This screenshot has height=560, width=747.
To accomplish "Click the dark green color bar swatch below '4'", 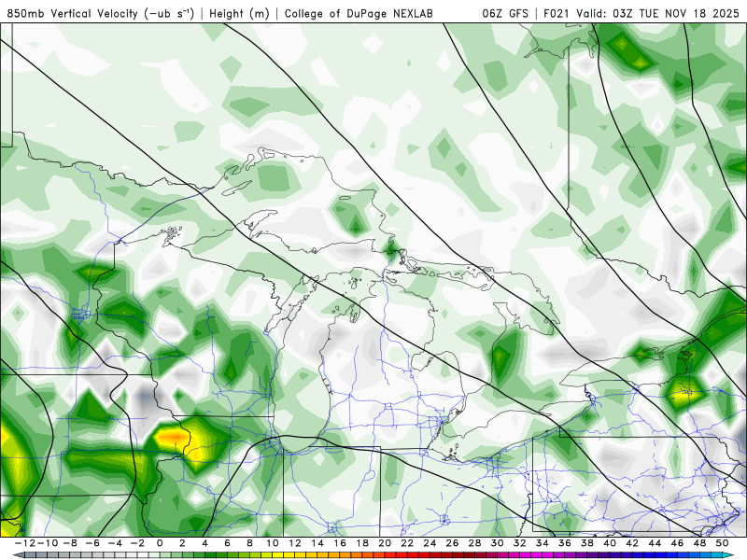I will 211,555.
